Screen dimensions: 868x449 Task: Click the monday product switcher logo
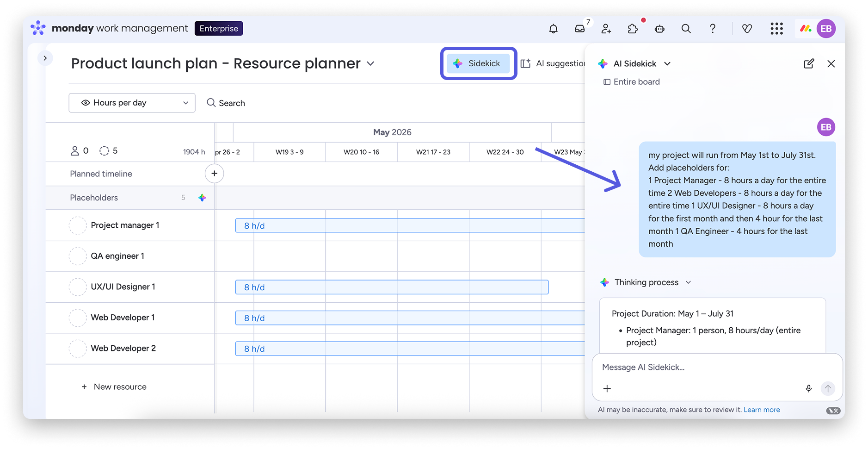coord(806,29)
